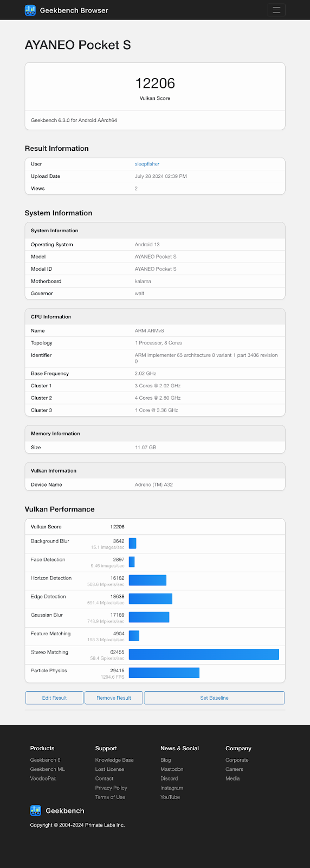Open the Terms of Use link
Image resolution: width=310 pixels, height=868 pixels.
110,797
